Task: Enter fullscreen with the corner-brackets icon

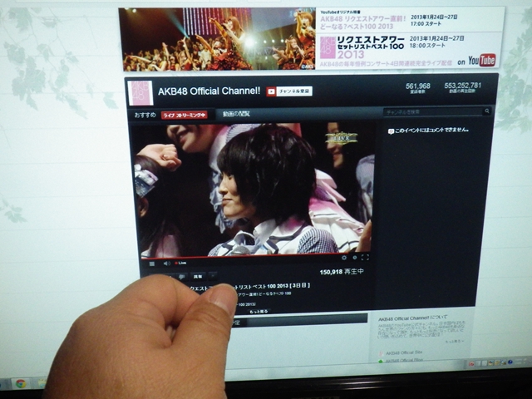Action: [365, 258]
